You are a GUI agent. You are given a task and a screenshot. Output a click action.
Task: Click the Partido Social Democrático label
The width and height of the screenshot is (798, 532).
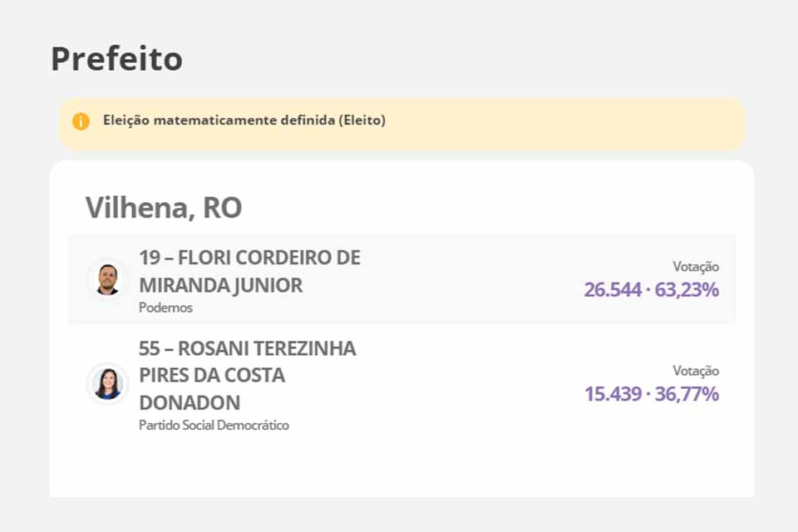[214, 426]
